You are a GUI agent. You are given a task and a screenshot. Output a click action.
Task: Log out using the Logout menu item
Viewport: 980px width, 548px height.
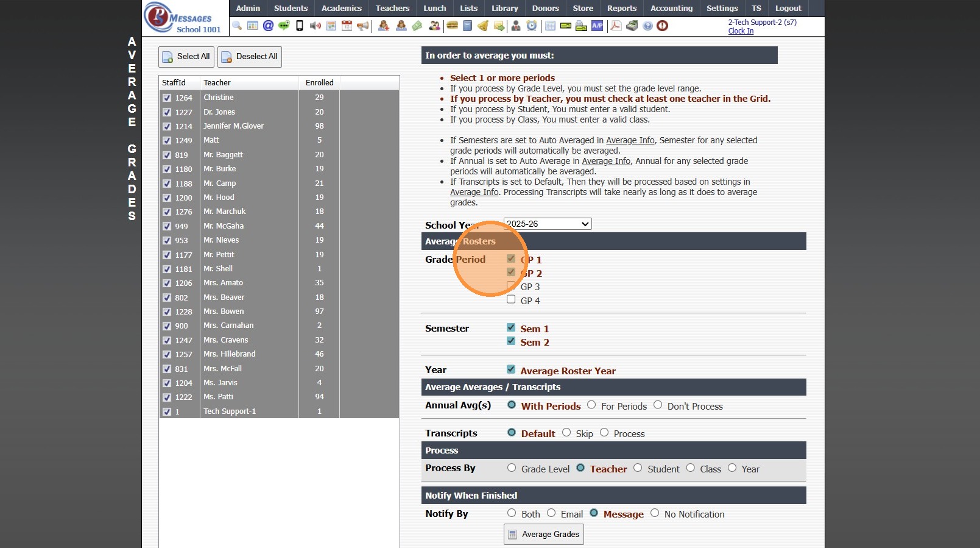(x=788, y=8)
